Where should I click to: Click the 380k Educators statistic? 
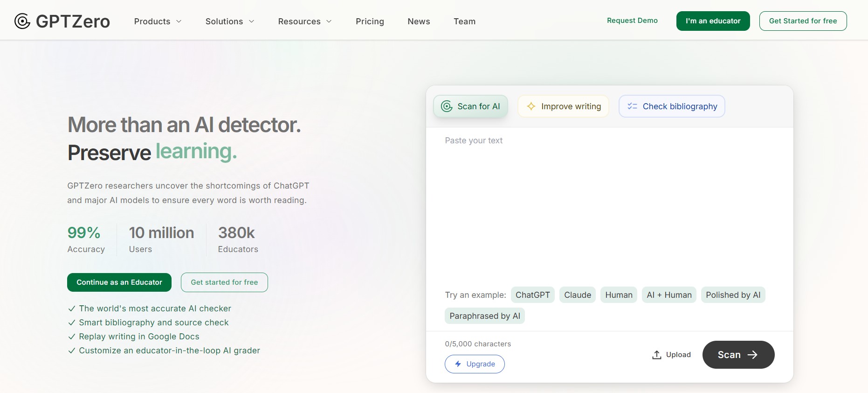coord(238,240)
